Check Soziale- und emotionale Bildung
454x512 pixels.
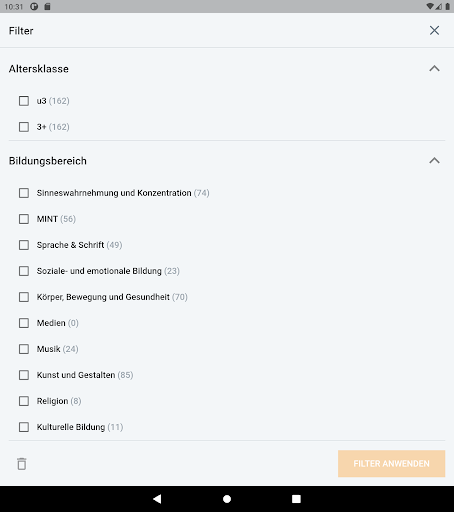(x=24, y=271)
